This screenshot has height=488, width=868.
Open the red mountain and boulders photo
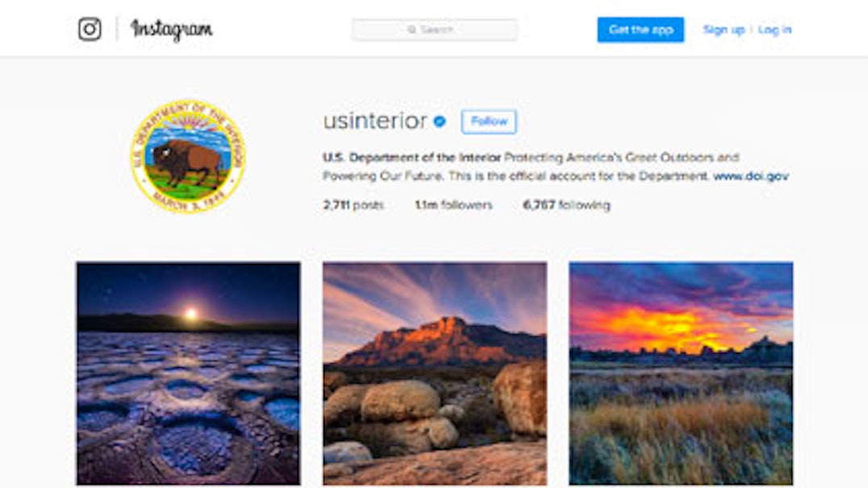435,373
